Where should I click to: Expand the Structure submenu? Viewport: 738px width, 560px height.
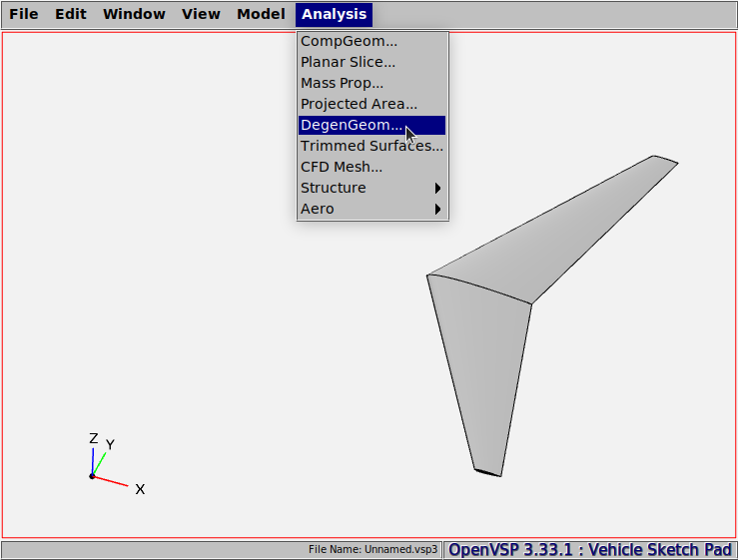371,188
